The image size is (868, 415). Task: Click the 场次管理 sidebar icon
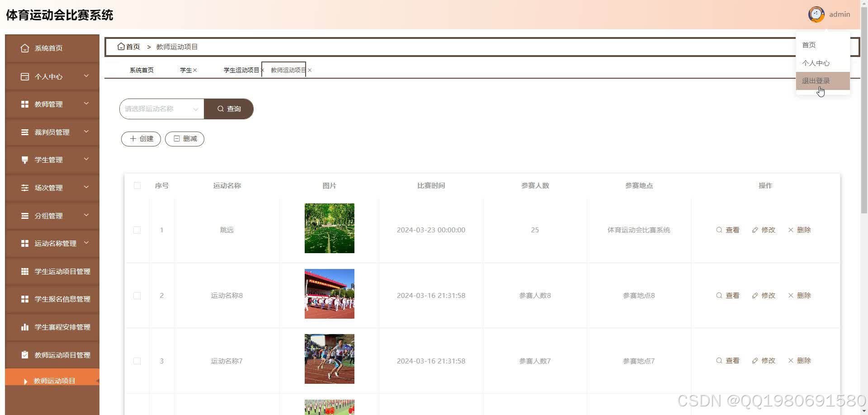coord(25,188)
